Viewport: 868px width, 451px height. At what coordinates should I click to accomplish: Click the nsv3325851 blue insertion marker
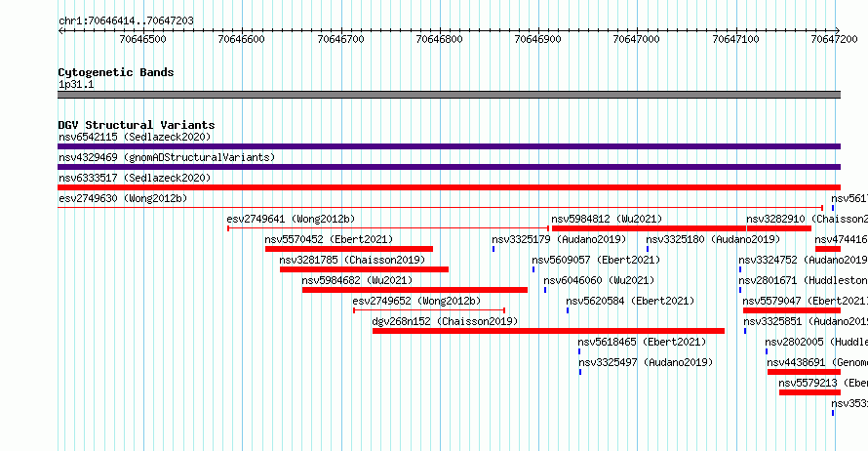coord(745,331)
